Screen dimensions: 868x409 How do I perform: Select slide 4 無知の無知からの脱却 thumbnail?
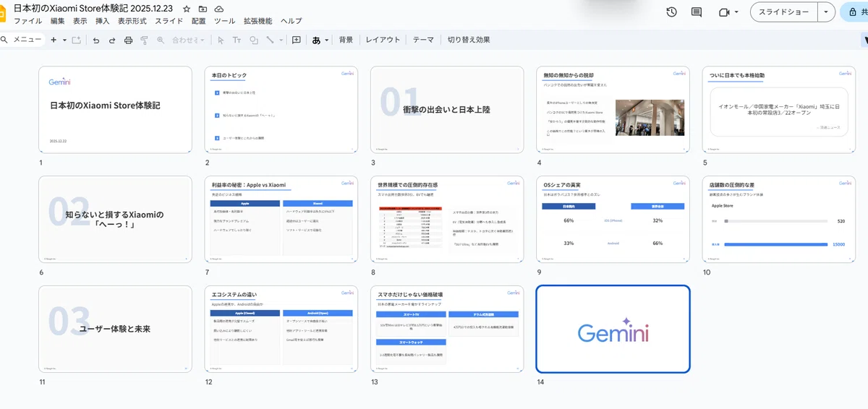[x=613, y=110]
